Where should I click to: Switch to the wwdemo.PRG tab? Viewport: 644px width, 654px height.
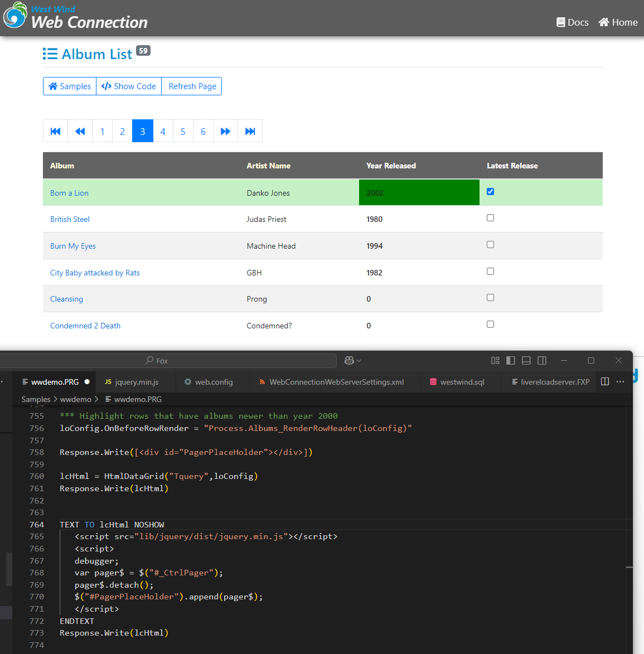[55, 381]
